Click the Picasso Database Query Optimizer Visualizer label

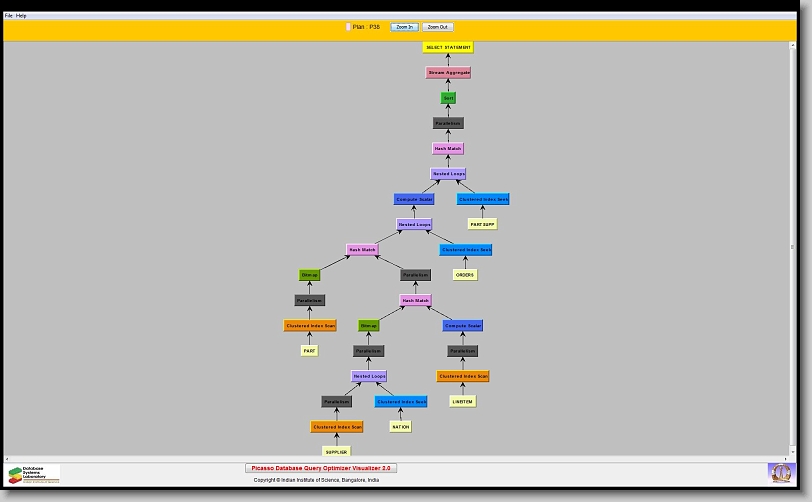point(321,468)
